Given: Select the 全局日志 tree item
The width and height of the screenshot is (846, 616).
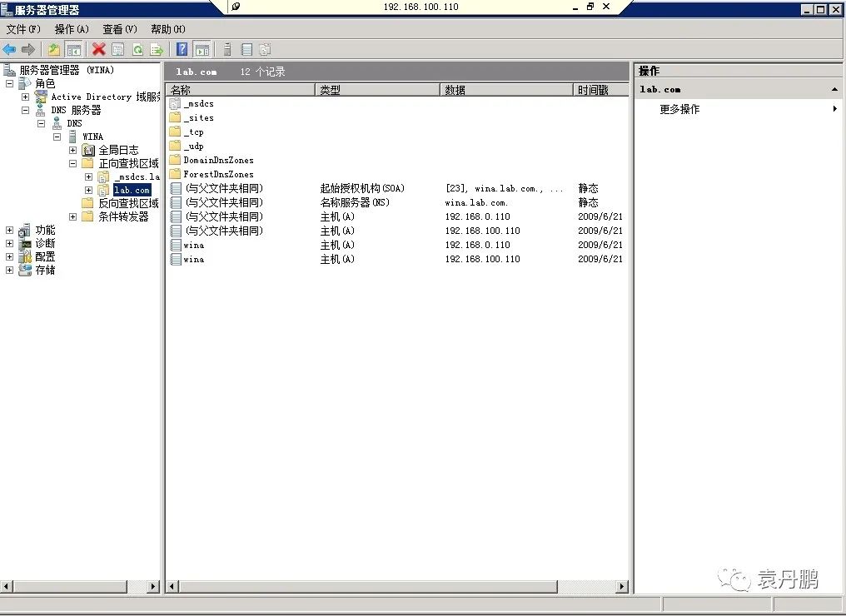Looking at the screenshot, I should (118, 150).
